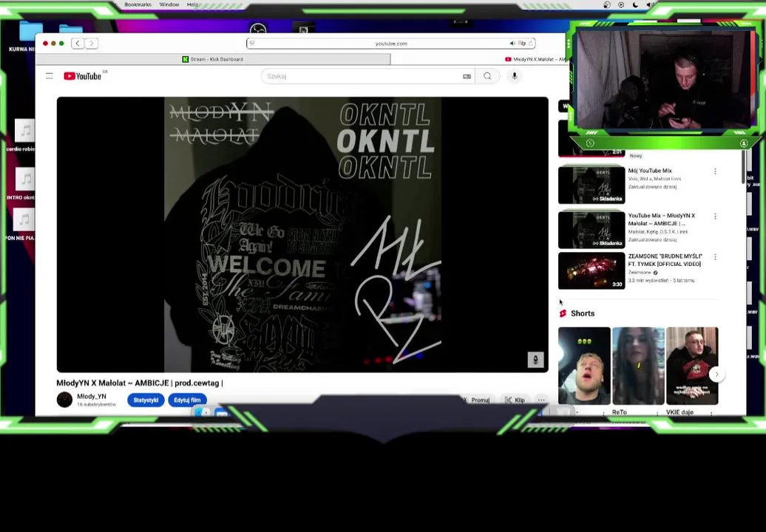Open ZEAMSONE BRUDNE MYŚLI thumbnail
766x532 pixels.
pos(592,270)
